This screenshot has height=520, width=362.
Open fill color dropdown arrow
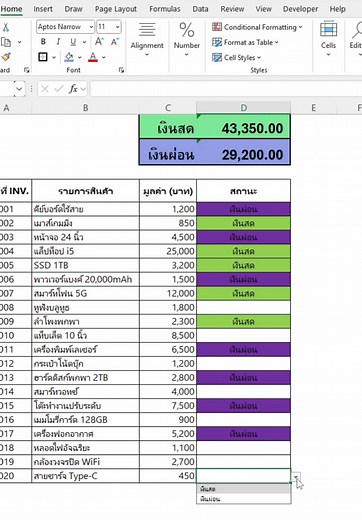[80, 57]
